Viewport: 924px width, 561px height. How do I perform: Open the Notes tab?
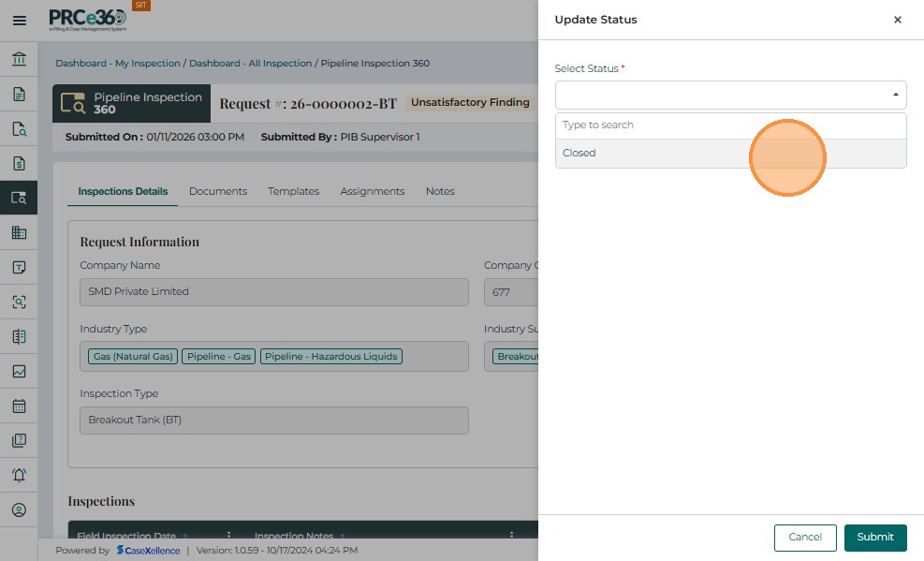click(x=440, y=191)
